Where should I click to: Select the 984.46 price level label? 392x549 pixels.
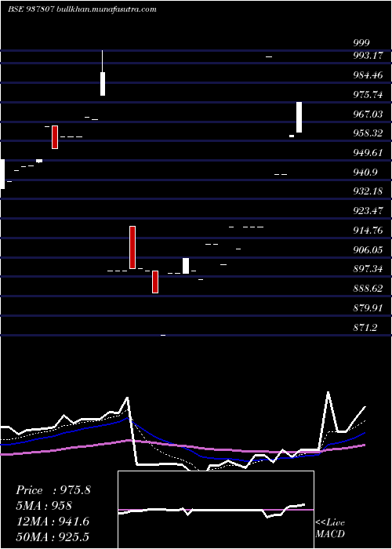click(368, 75)
